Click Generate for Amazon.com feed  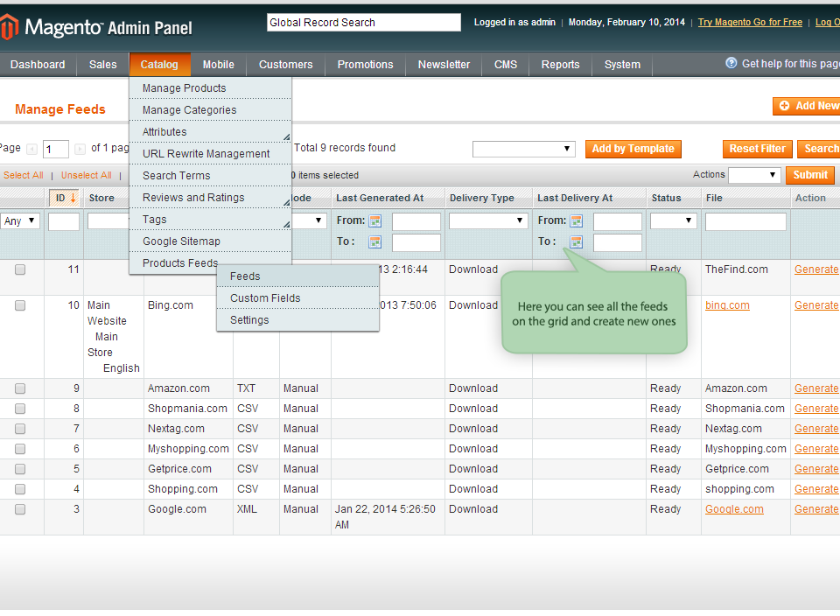click(816, 388)
